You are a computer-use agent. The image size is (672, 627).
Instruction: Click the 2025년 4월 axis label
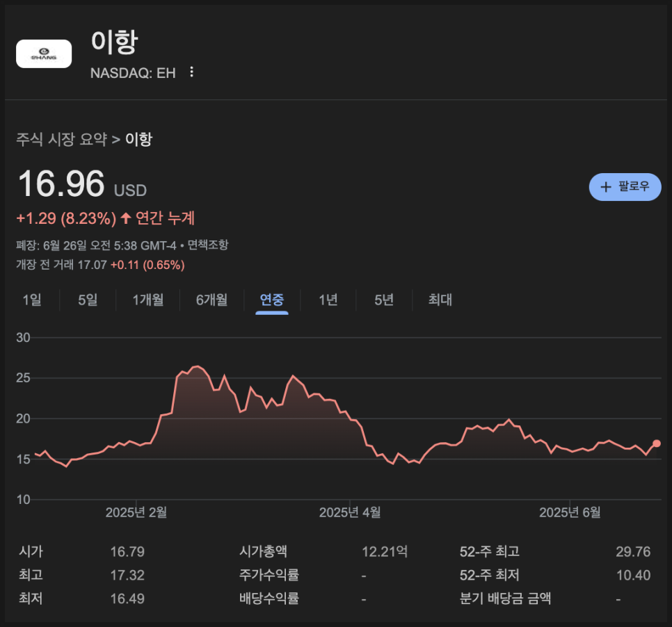point(350,512)
